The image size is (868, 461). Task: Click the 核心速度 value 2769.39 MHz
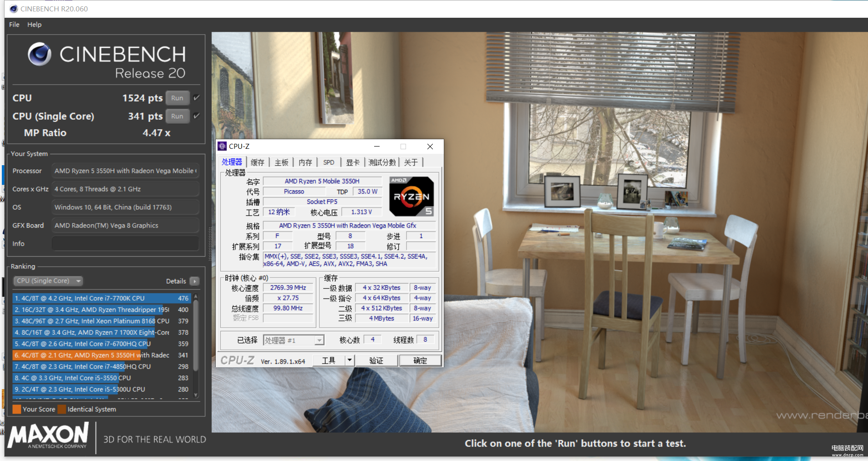click(288, 288)
